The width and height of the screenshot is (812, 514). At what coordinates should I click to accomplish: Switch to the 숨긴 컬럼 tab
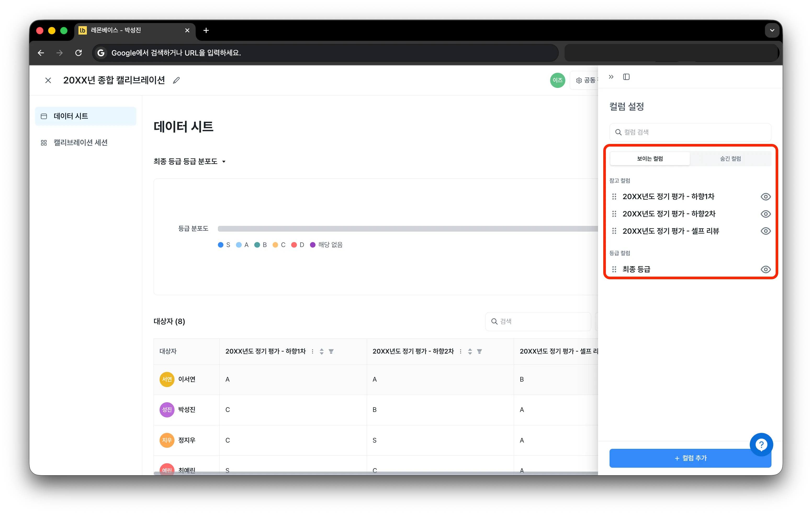point(730,159)
